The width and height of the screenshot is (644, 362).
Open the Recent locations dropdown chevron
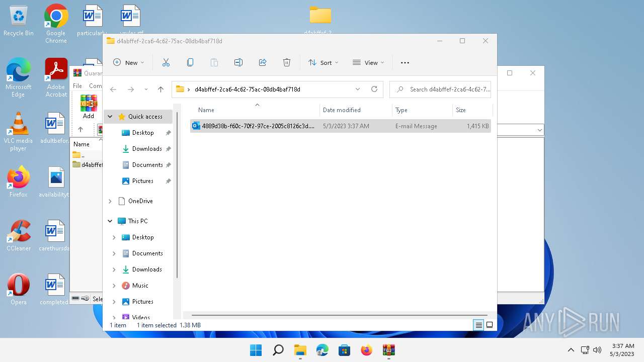click(146, 89)
